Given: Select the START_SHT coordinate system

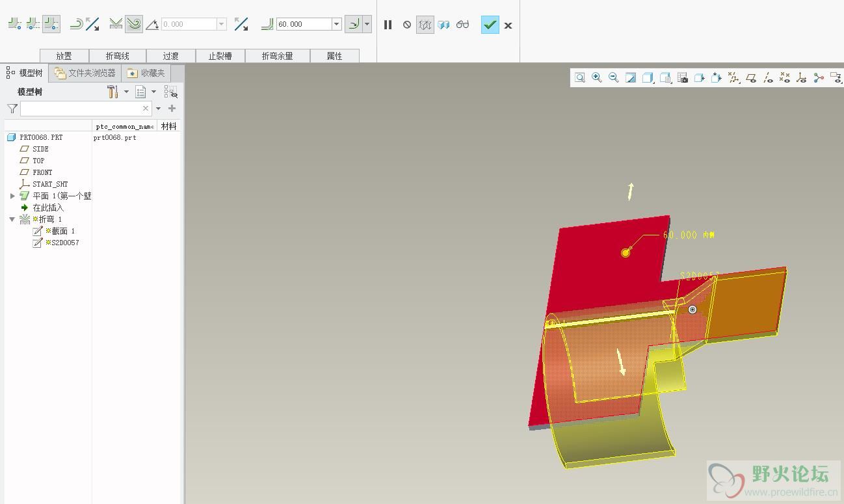Looking at the screenshot, I should [x=50, y=184].
